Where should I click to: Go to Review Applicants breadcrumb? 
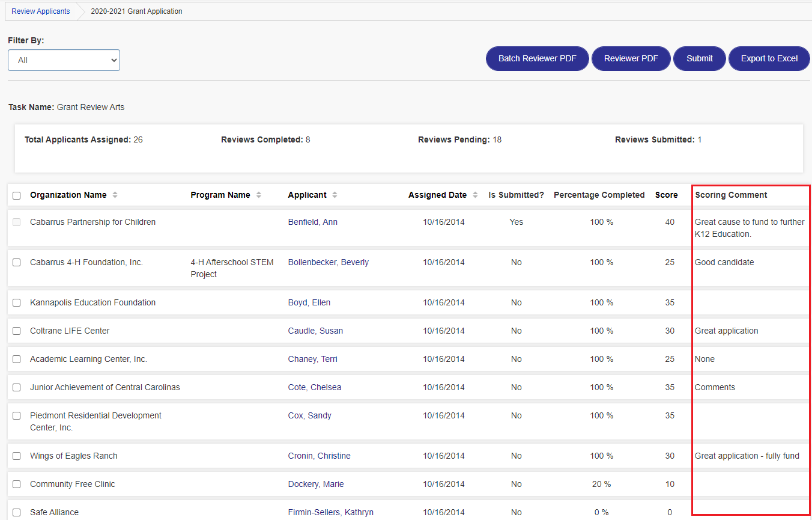tap(41, 11)
